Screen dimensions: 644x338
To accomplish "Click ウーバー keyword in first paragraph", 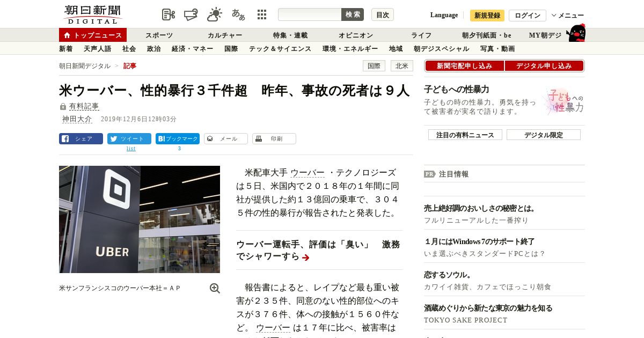I will click(308, 173).
